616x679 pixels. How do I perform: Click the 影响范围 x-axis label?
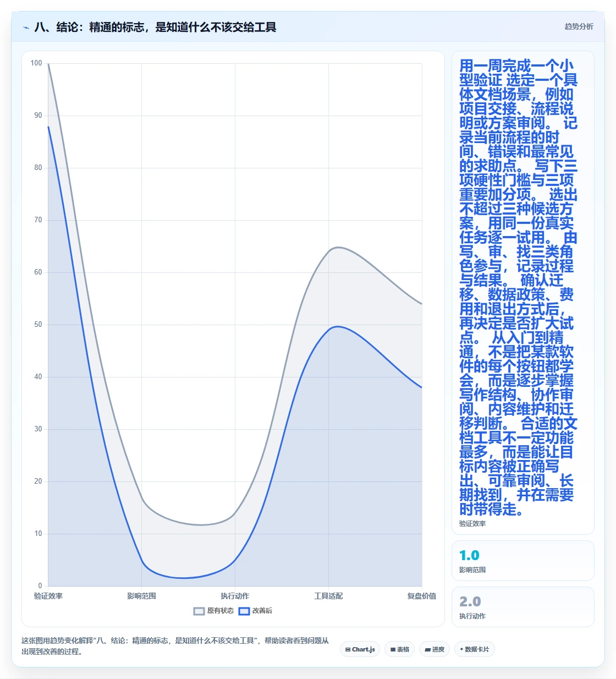[142, 596]
